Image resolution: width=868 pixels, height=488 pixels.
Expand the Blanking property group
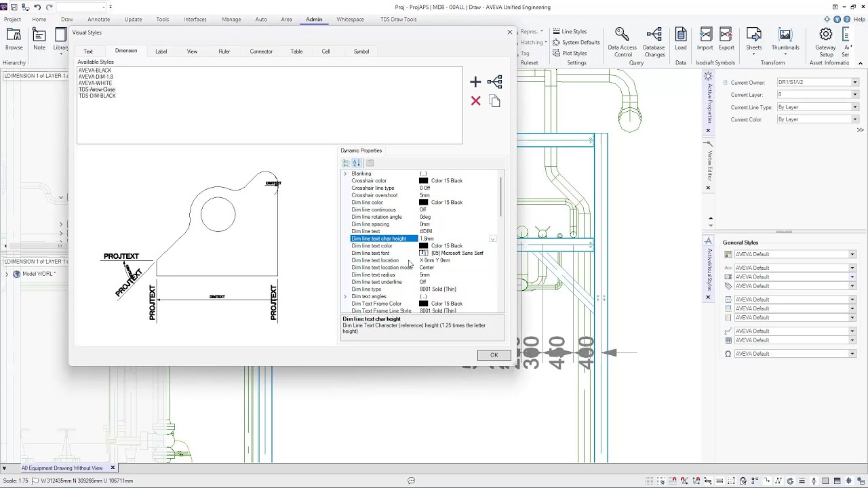click(x=345, y=174)
